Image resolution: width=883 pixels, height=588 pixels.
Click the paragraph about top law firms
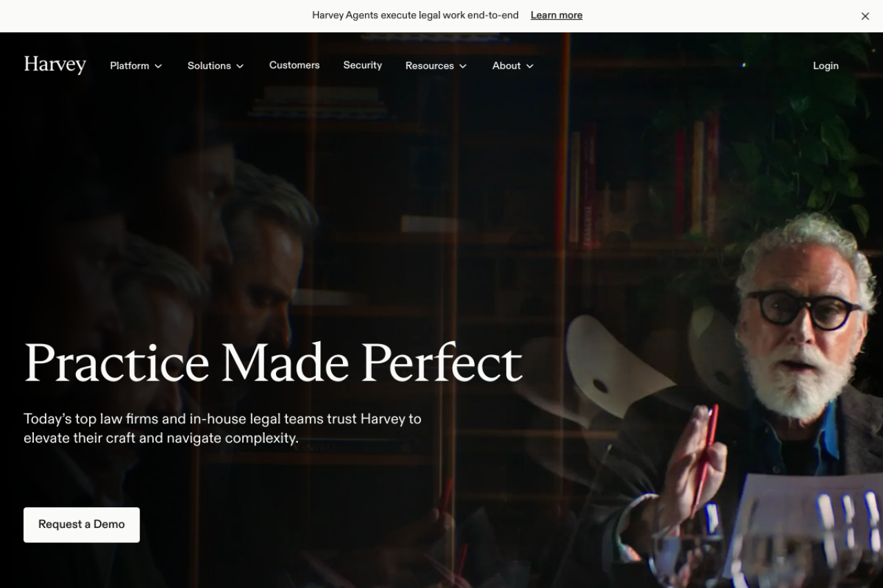pyautogui.click(x=222, y=428)
